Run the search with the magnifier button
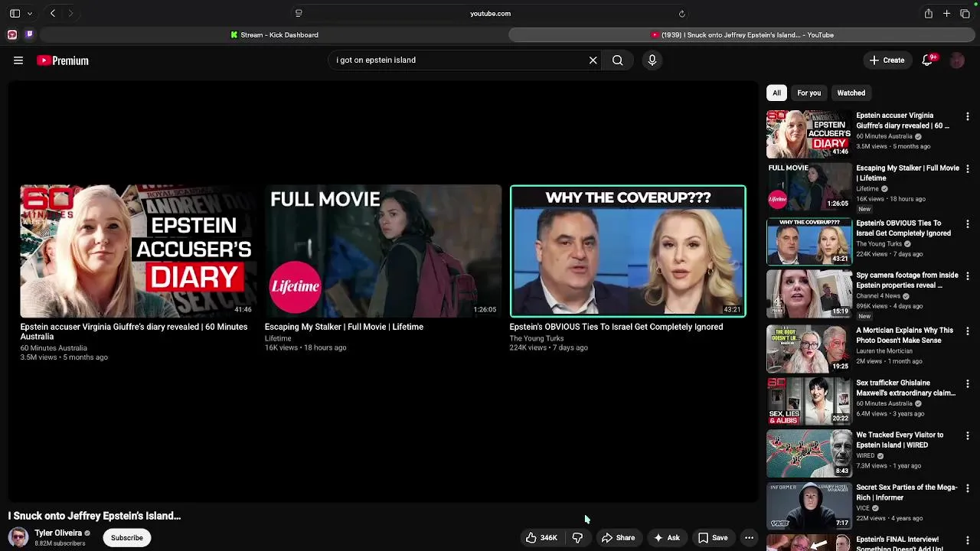The height and width of the screenshot is (551, 980). (617, 60)
